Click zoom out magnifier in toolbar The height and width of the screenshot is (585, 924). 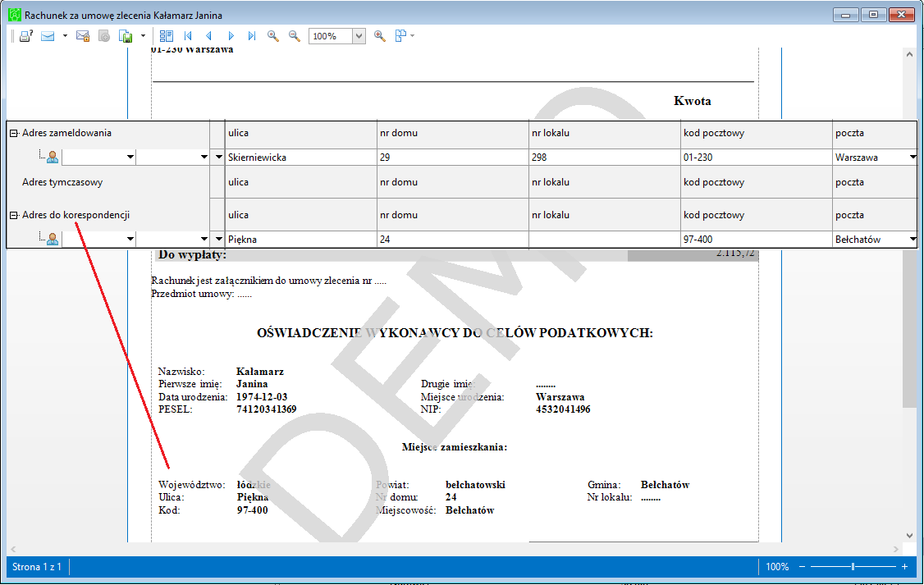click(295, 37)
